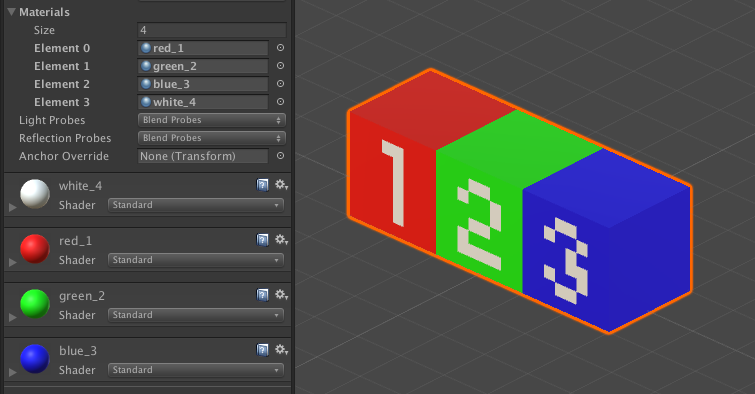Screen dimensions: 755x394
Task: Open object picker for Element 3 white_4
Action: [x=280, y=102]
